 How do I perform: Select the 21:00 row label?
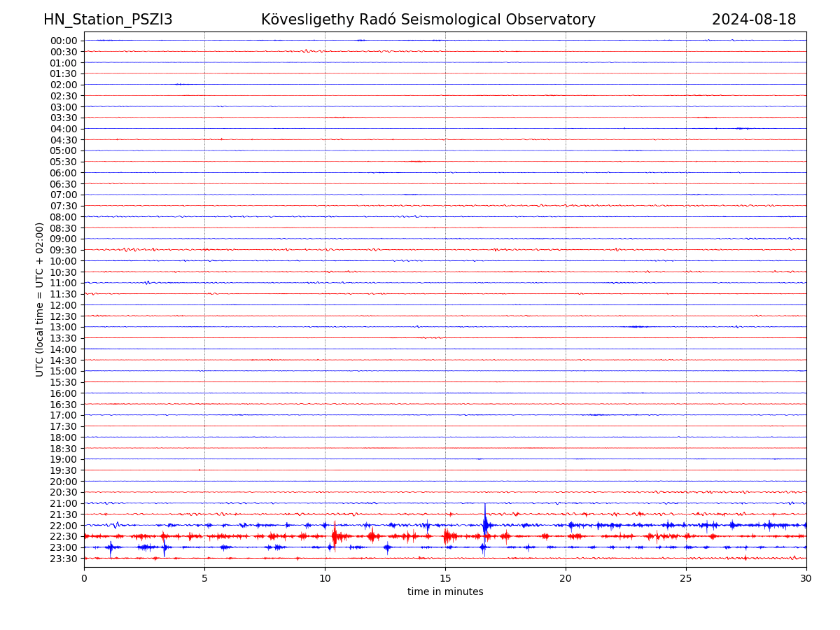click(x=64, y=503)
